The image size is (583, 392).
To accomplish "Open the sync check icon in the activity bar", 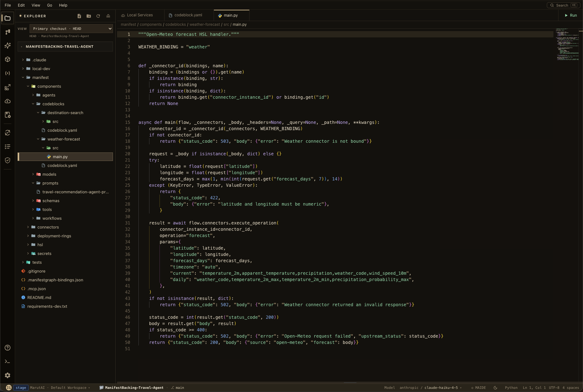I will point(8,133).
